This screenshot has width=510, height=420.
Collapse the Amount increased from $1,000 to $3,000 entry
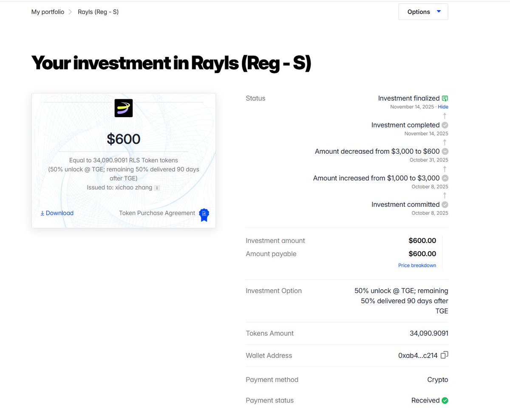coord(445,178)
